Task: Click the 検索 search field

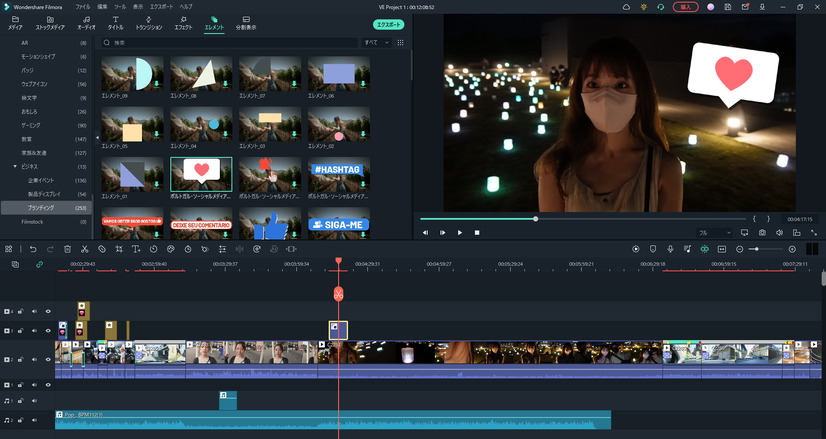Action: pos(229,43)
